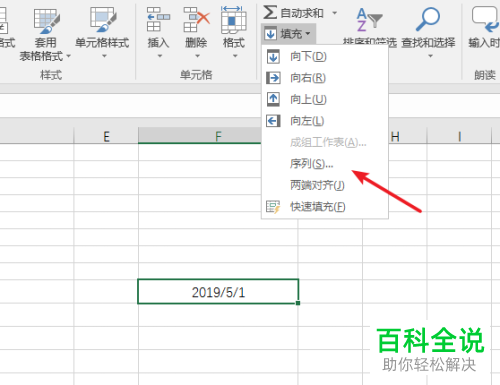This screenshot has height=385, width=500.
Task: Select column H header
Action: pyautogui.click(x=408, y=136)
